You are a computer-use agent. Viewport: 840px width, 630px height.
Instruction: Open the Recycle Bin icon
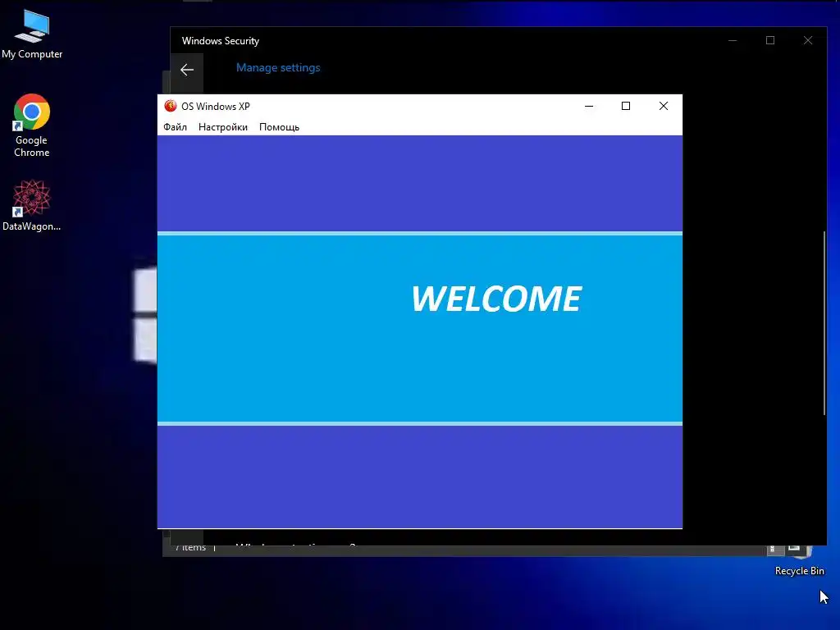[x=799, y=561]
